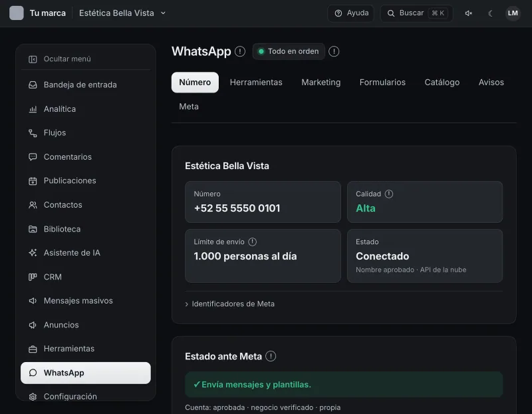
Task: Click info icon next to Límite de envío
Action: point(253,242)
